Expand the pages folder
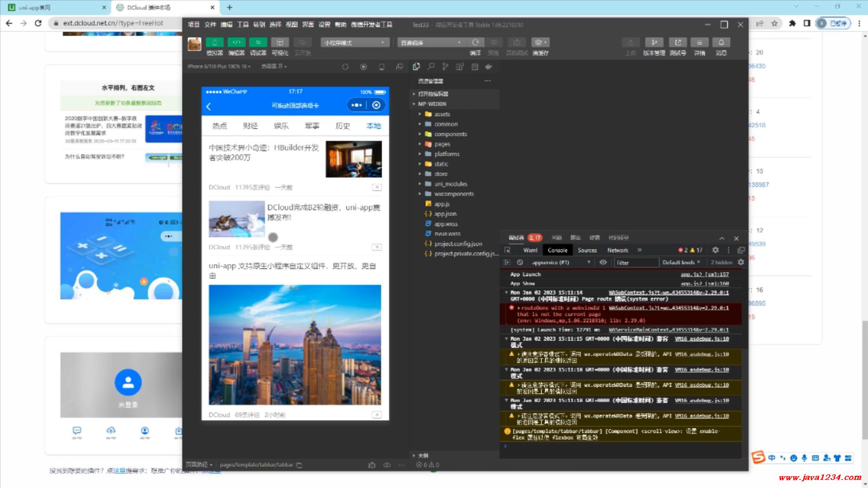 click(442, 144)
